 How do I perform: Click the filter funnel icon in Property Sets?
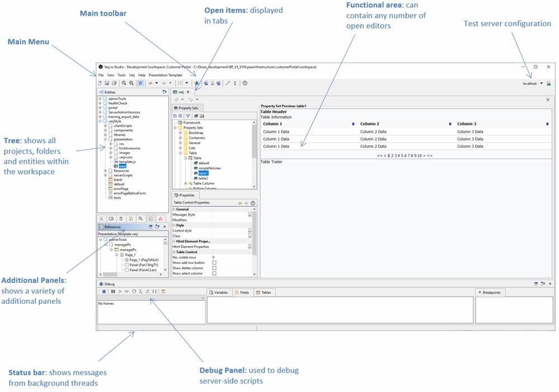pyautogui.click(x=188, y=116)
